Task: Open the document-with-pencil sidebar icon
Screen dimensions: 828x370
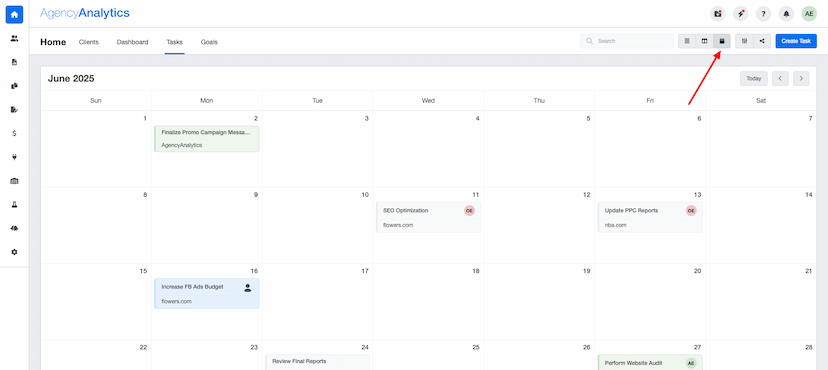Action: tap(14, 110)
